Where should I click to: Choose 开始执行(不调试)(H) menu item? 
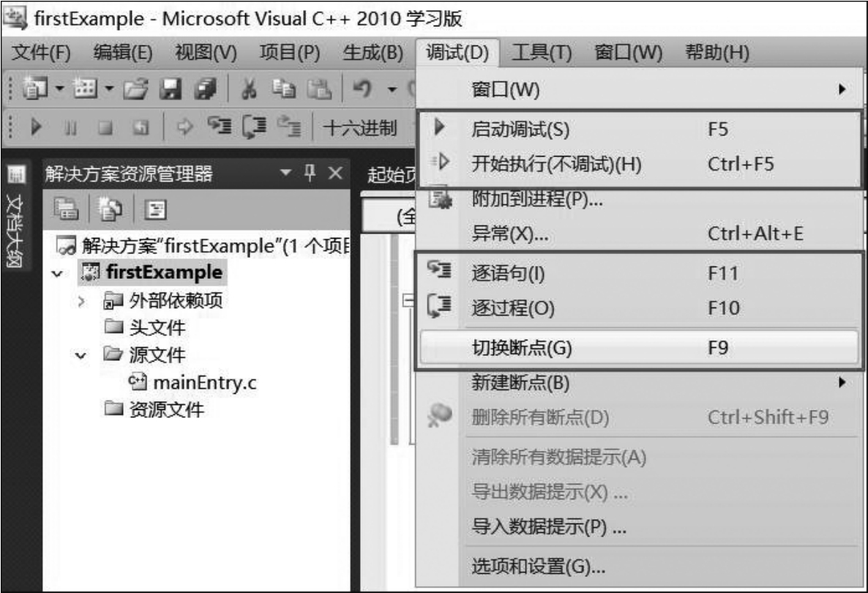click(639, 164)
